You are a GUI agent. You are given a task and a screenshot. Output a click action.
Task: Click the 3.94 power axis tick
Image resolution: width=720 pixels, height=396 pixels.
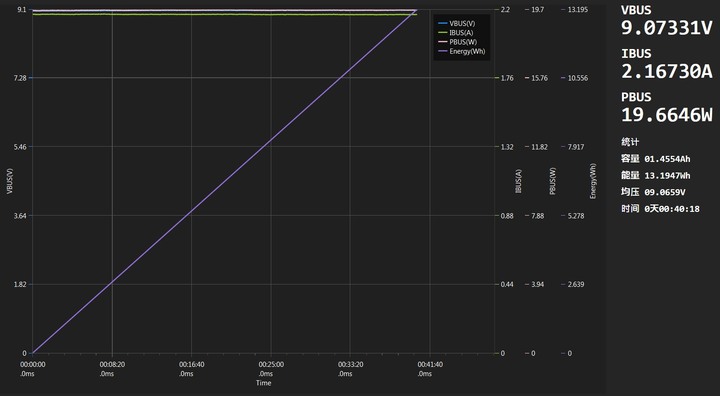pyautogui.click(x=538, y=284)
